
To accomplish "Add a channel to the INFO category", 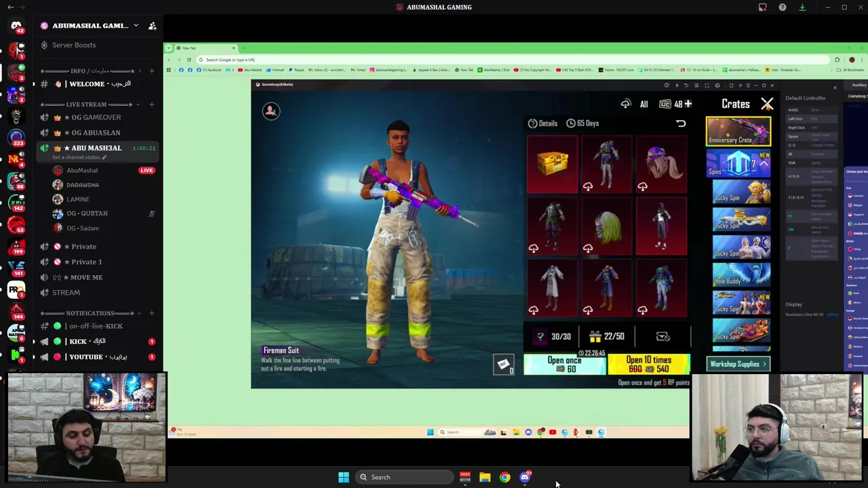I will click(x=152, y=71).
